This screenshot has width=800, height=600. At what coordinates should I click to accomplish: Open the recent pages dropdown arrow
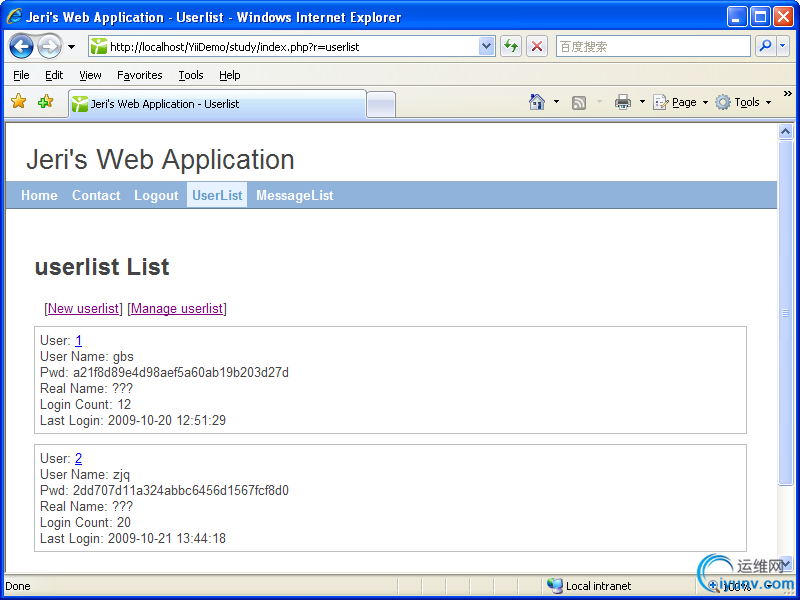[x=71, y=47]
